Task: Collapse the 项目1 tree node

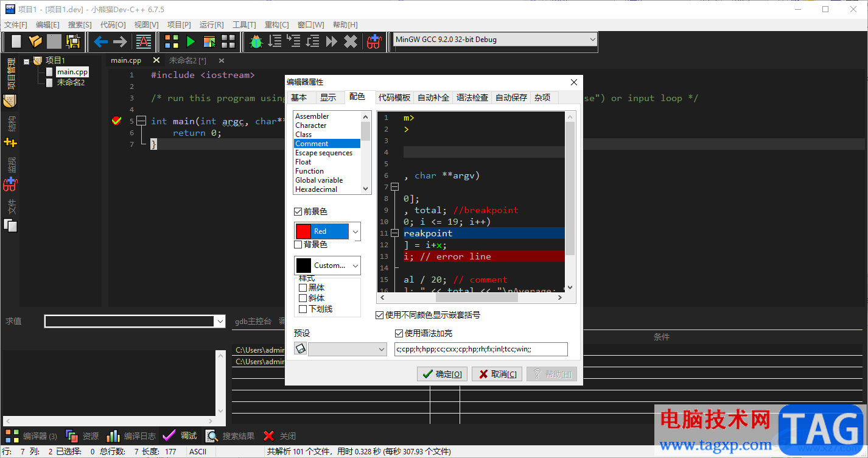Action: click(x=27, y=60)
